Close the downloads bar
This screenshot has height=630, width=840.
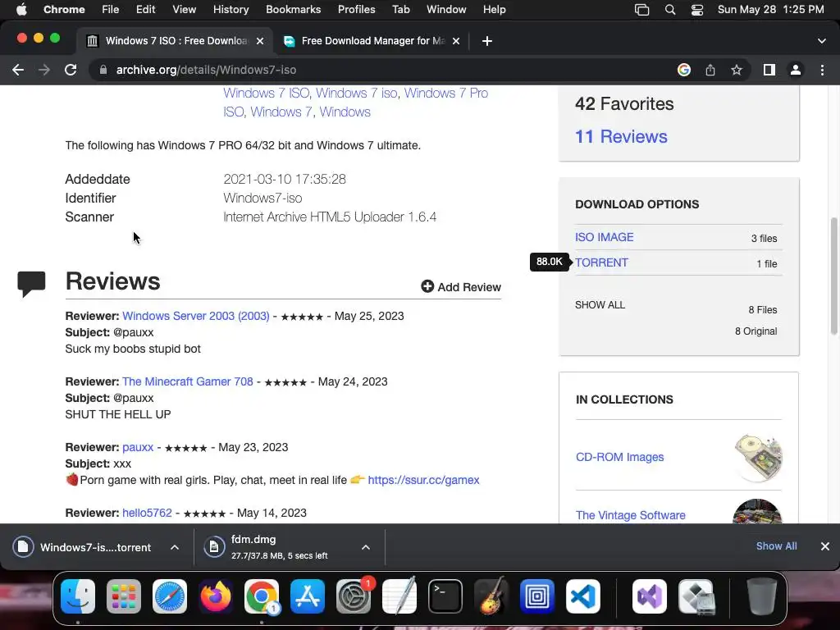(825, 546)
